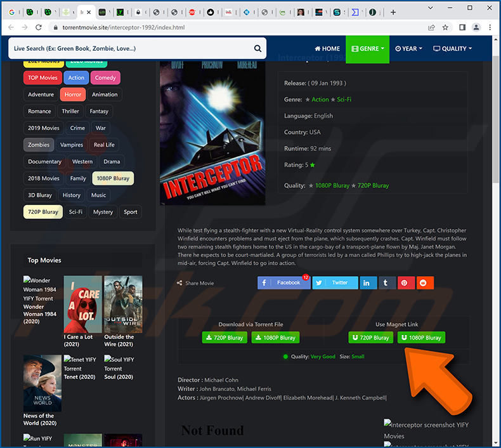Open Outside the Wire poster thumbnail
Image resolution: width=501 pixels, height=448 pixels.
123,304
